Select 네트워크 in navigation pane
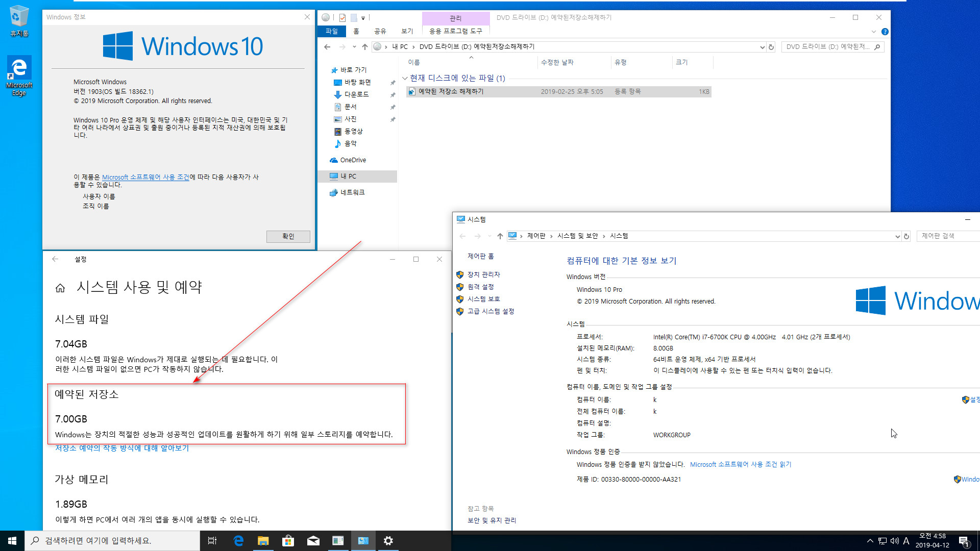The width and height of the screenshot is (980, 551). click(352, 193)
